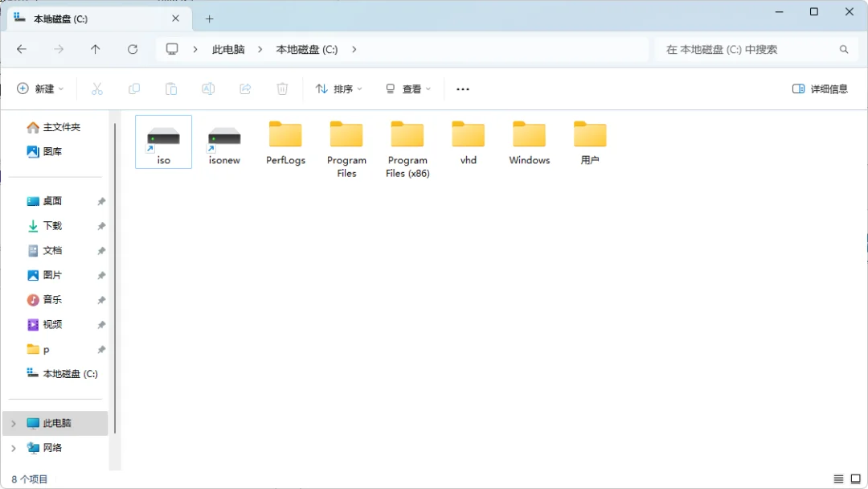Image resolution: width=868 pixels, height=489 pixels.
Task: Click chevron after 此电脑 in address bar
Action: pyautogui.click(x=260, y=49)
